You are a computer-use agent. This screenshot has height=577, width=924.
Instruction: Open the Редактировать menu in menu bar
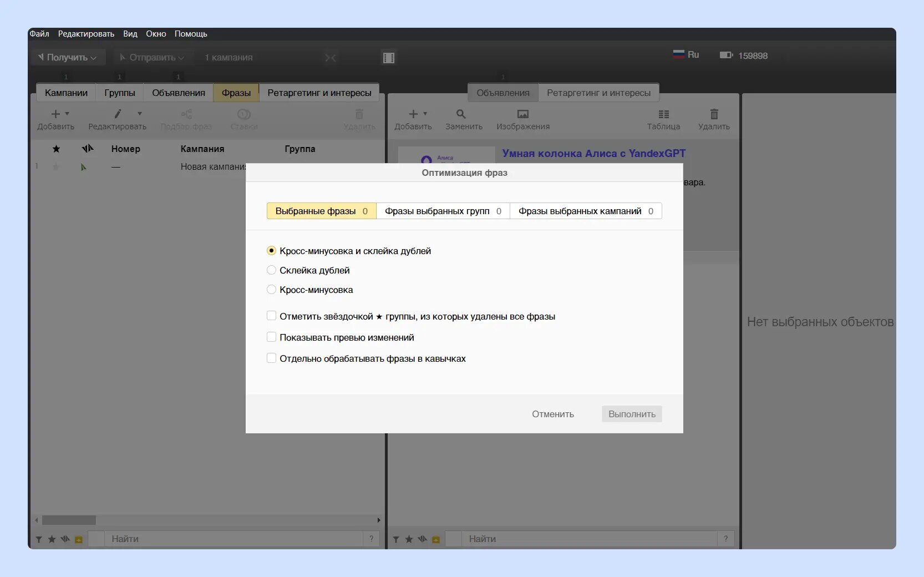[x=86, y=34]
